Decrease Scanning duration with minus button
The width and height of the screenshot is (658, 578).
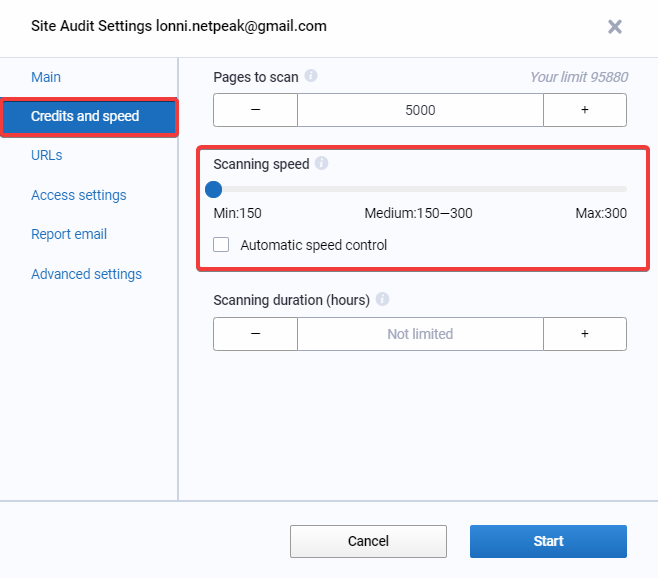pos(255,334)
